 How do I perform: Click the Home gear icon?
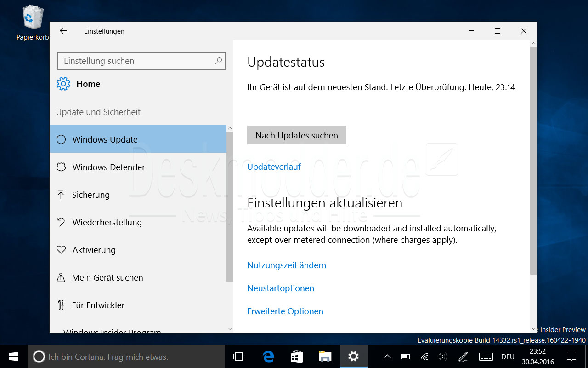63,84
